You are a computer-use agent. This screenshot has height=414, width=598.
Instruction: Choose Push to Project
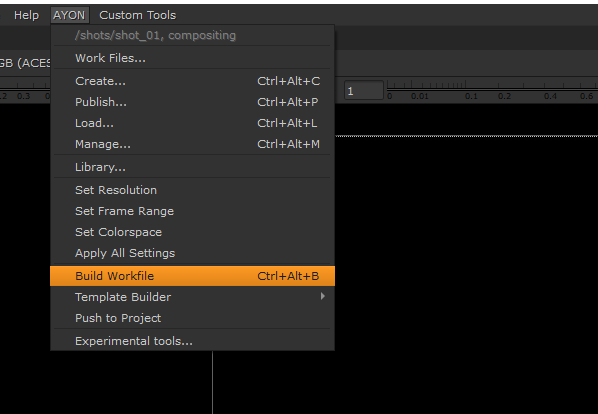(193, 318)
